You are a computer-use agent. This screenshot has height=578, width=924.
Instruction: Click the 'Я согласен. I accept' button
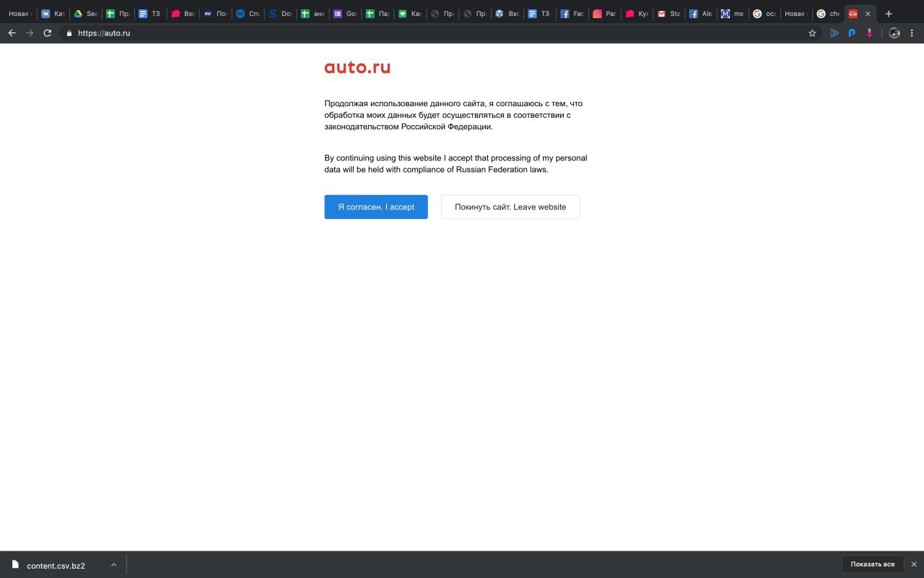tap(376, 207)
